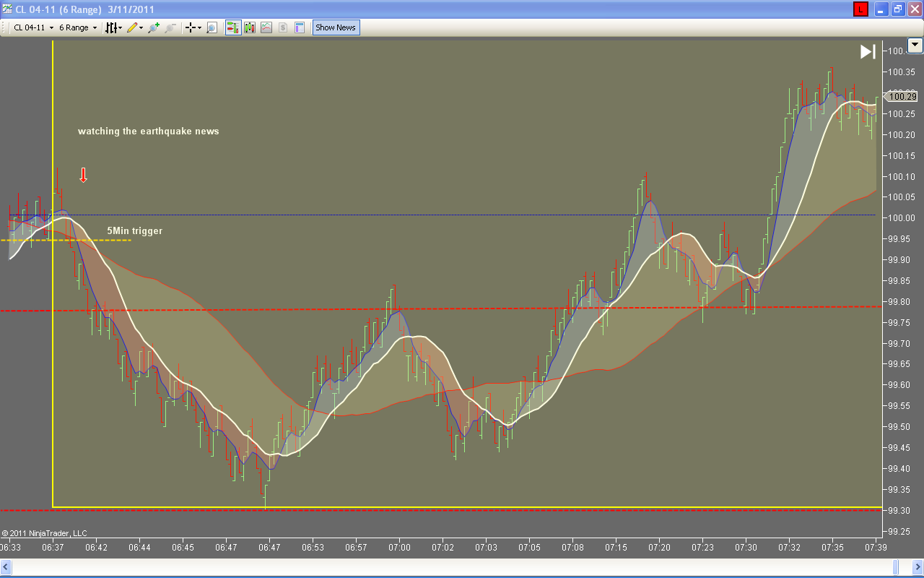Click the zoom out magnifier icon
Image resolution: width=924 pixels, height=578 pixels.
click(170, 27)
